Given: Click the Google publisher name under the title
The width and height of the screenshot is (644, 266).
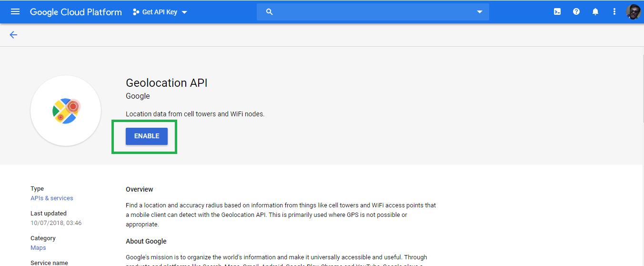Looking at the screenshot, I should 138,96.
